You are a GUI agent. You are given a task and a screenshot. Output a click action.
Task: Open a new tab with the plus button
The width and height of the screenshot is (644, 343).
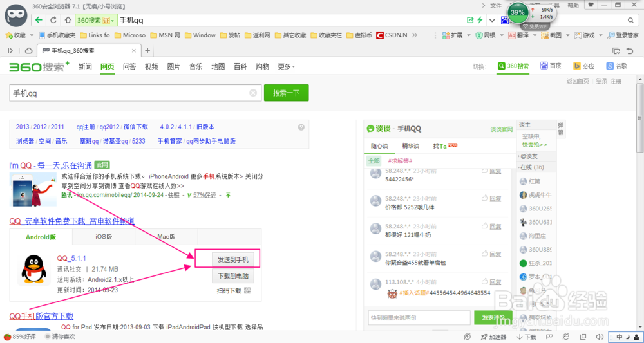click(x=147, y=51)
